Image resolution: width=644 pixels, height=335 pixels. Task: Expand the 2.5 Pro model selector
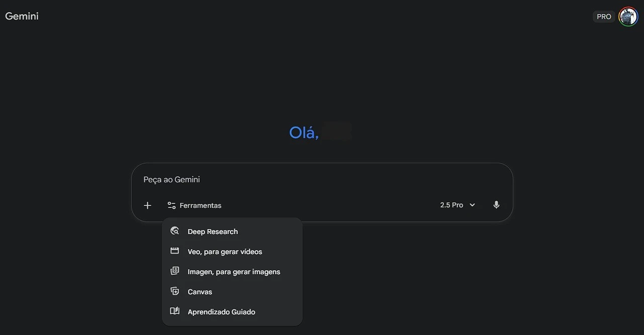click(451, 205)
